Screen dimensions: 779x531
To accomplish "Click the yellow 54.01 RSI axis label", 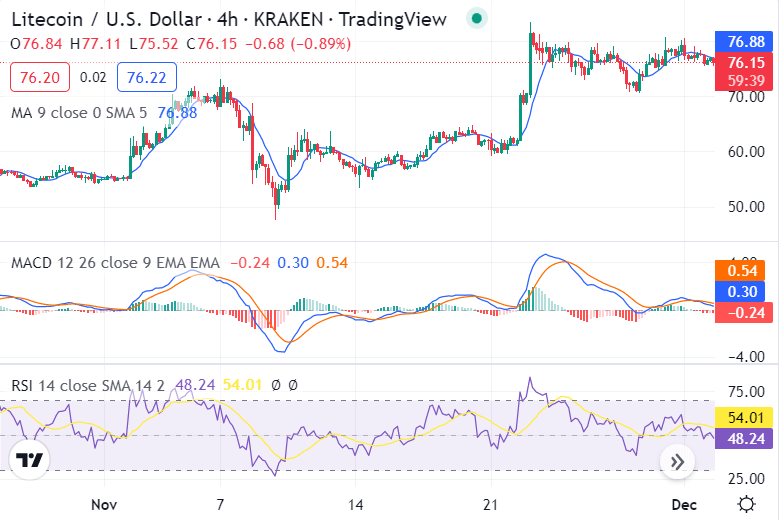I will tap(746, 417).
